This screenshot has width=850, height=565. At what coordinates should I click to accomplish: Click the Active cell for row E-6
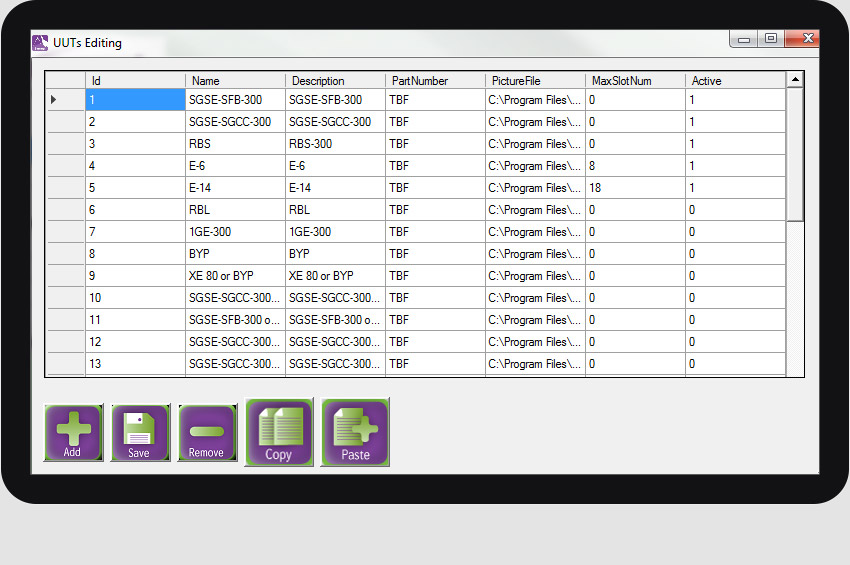pos(735,166)
